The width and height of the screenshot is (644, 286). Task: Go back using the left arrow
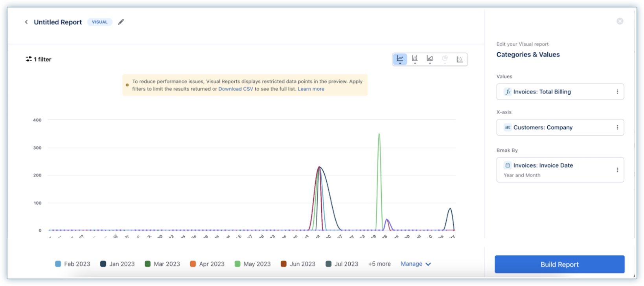click(26, 22)
